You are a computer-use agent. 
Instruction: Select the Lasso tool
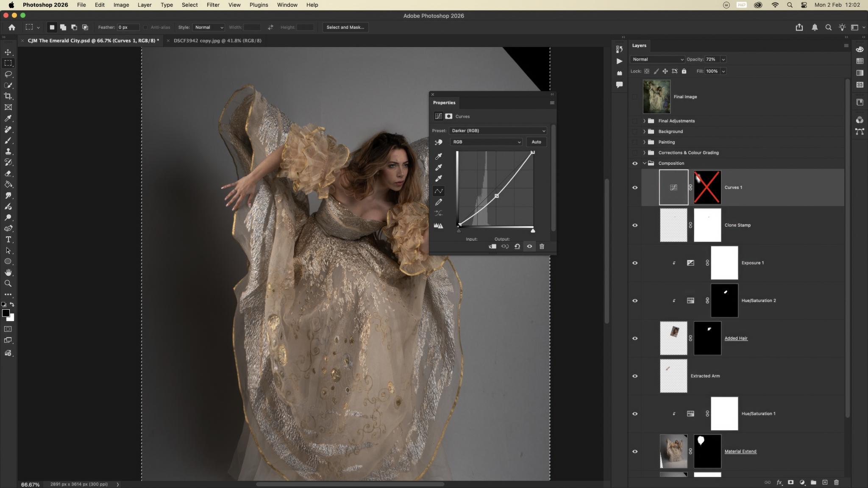coord(8,74)
